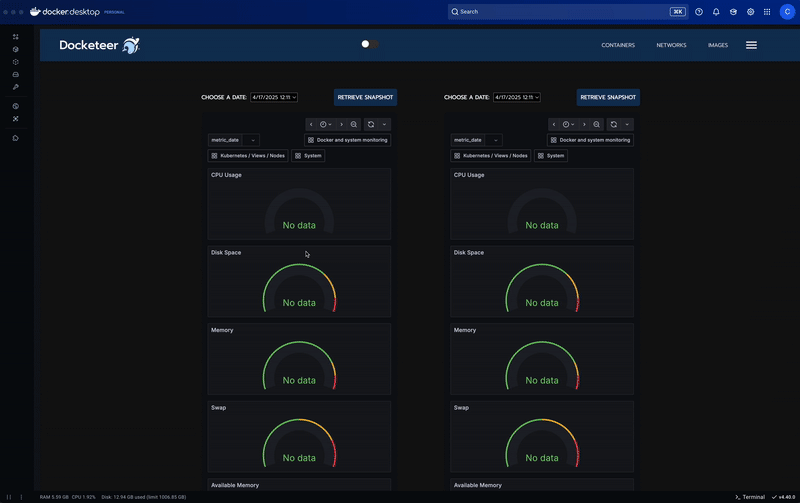Screen dimensions: 800x503
Task: Open Docker Hub sidebar icon
Action: pyautogui.click(x=15, y=106)
